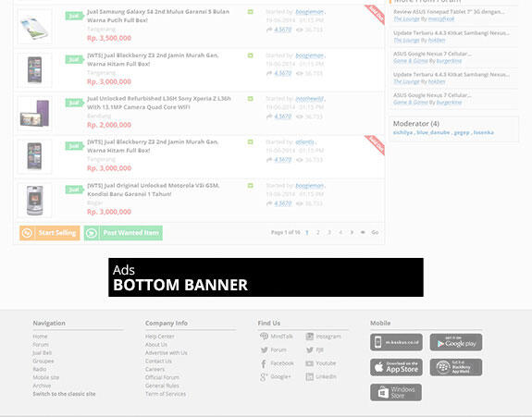
Task: Click the Ads Bottom Banner
Action: click(x=266, y=277)
